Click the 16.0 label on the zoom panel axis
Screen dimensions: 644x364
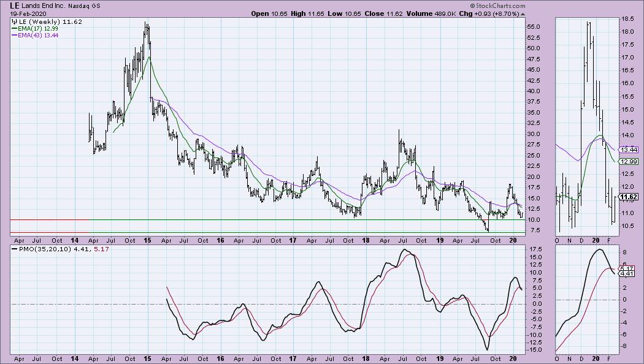click(627, 83)
